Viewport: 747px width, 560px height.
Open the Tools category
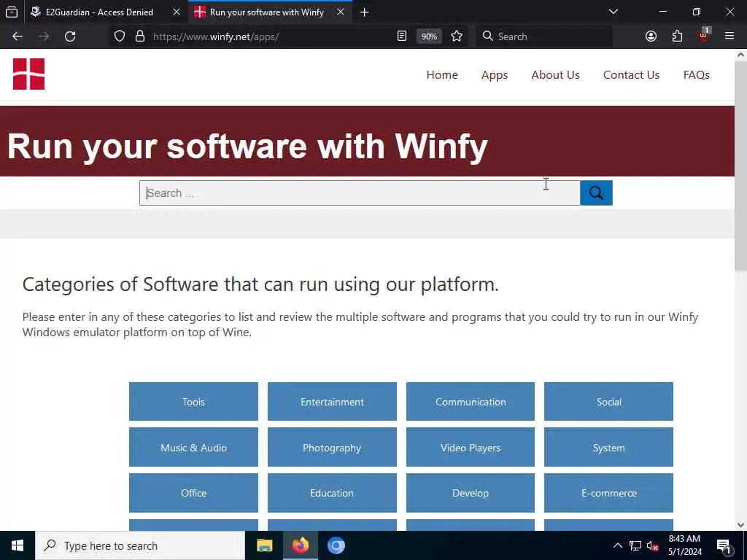tap(193, 402)
